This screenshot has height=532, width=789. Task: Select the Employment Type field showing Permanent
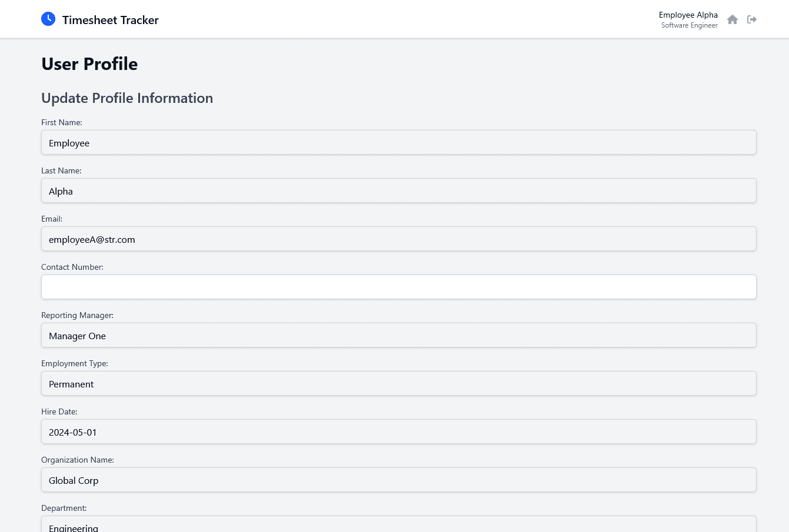click(398, 383)
